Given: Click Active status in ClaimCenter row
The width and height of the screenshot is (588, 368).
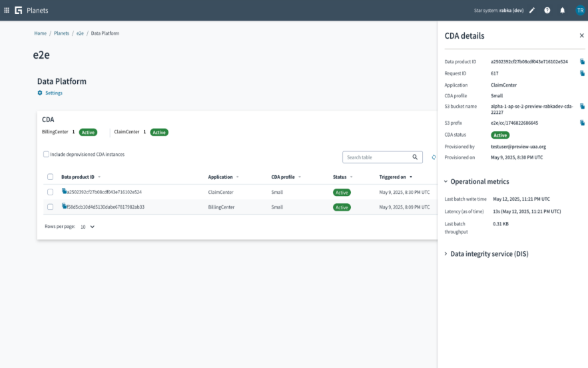Looking at the screenshot, I should coord(342,192).
